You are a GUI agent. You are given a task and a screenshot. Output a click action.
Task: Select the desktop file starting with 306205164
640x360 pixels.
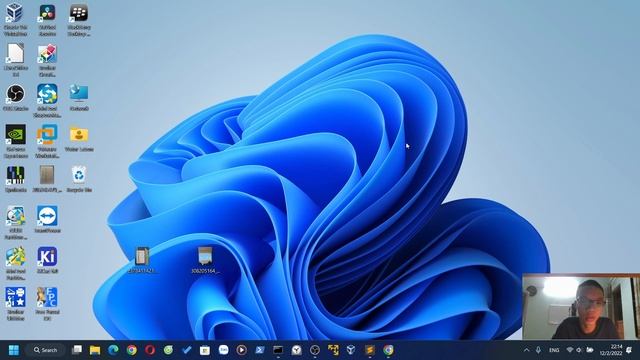205,260
